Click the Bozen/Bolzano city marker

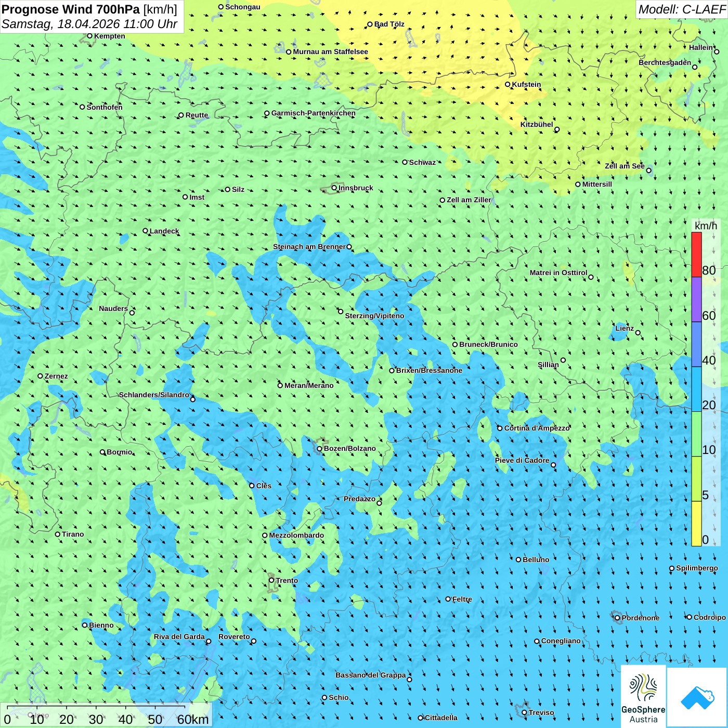coord(320,448)
